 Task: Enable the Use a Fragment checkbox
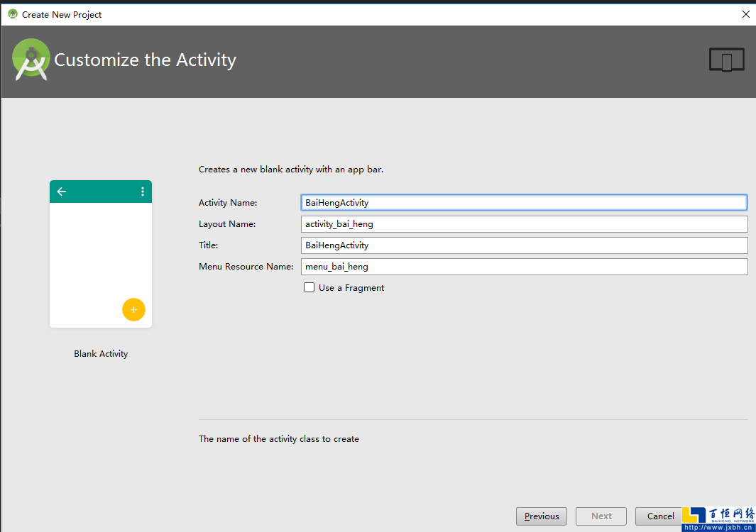[x=309, y=288]
